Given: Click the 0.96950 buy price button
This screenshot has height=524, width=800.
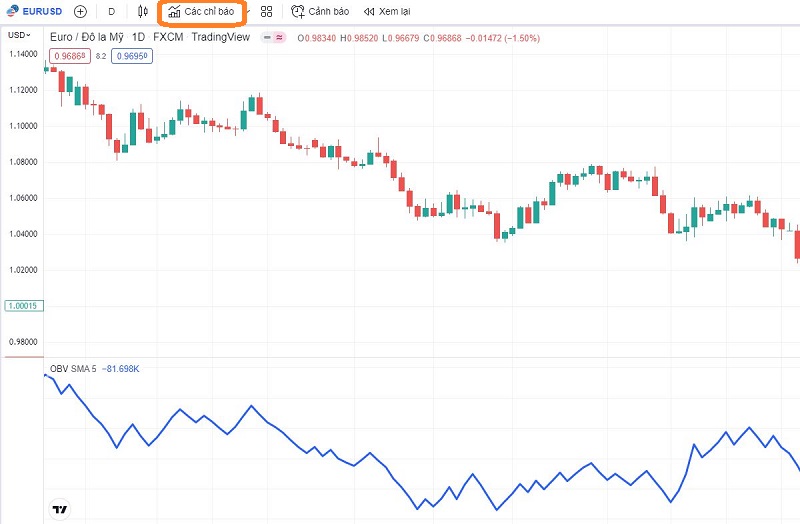Looking at the screenshot, I should [x=132, y=56].
